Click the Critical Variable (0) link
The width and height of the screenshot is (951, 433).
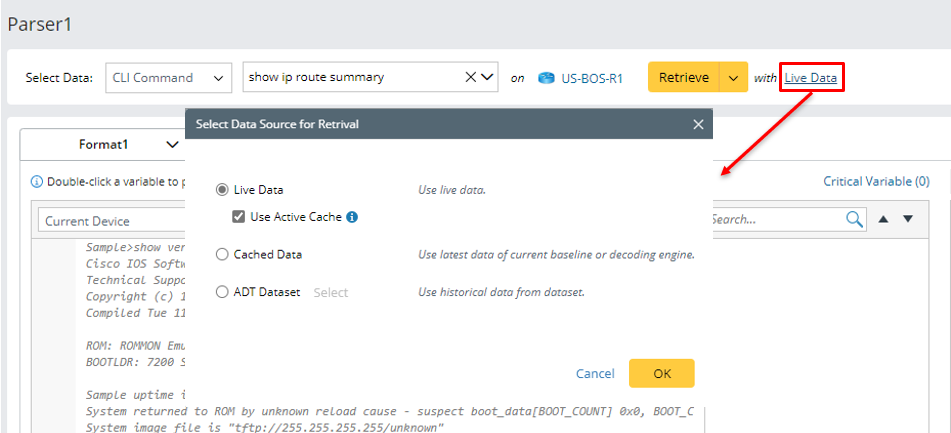pyautogui.click(x=876, y=182)
